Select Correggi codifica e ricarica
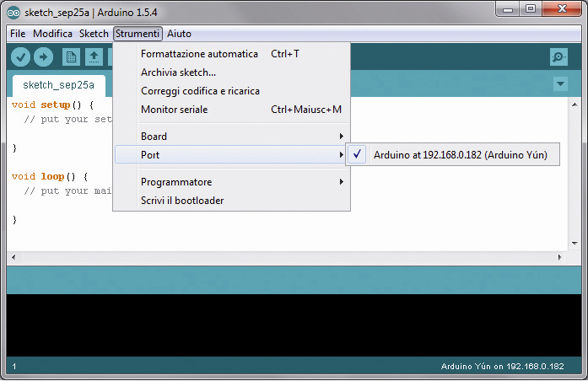This screenshot has height=381, width=588. (200, 91)
